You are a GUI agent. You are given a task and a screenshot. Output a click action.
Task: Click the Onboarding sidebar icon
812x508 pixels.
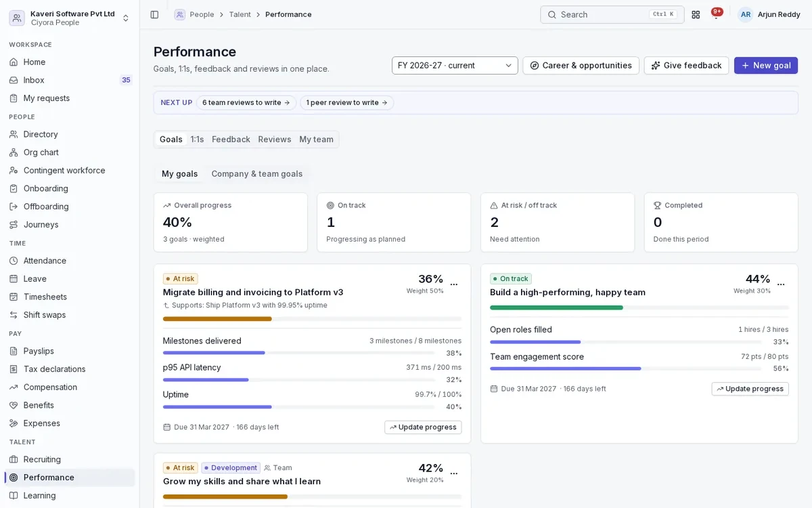[14, 188]
